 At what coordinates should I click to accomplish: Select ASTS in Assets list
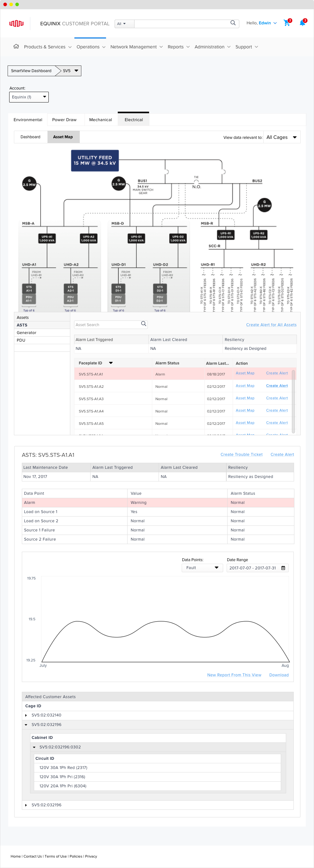click(42, 325)
